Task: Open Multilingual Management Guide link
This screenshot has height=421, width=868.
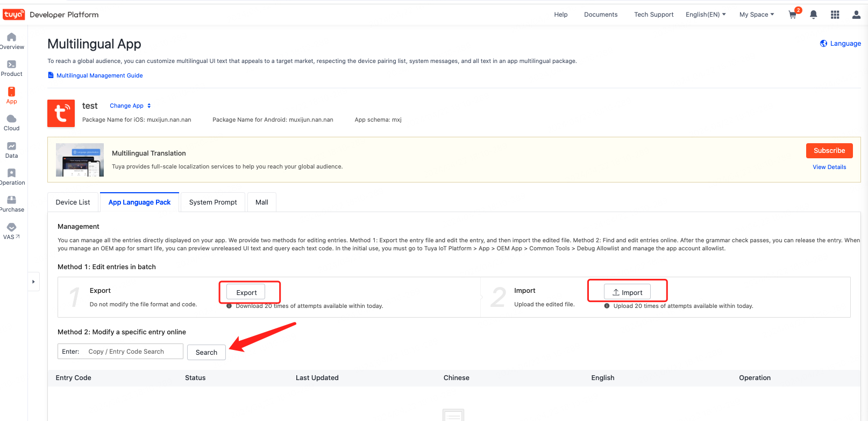Action: pos(95,75)
